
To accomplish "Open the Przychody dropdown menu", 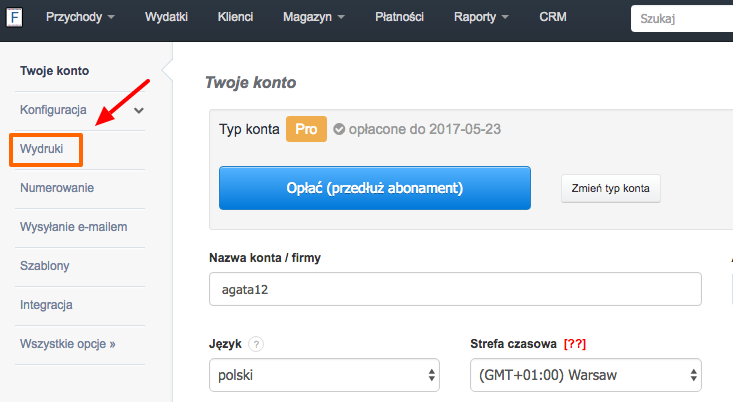I will point(80,17).
